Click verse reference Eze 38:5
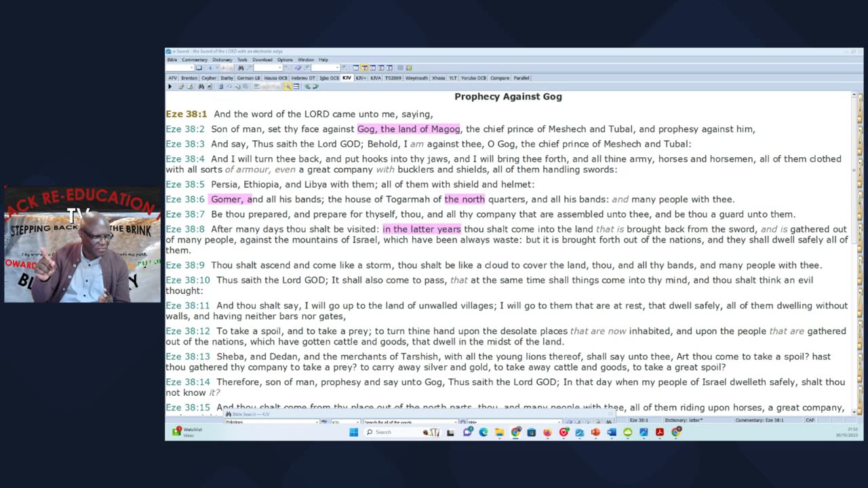868x488 pixels. coord(185,184)
